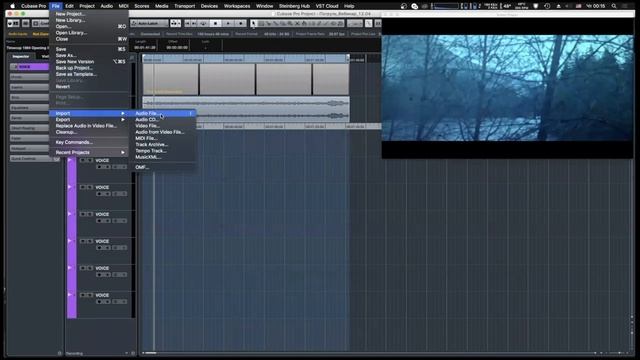
Task: Expand the Notepad inspector section
Action: (x=29, y=148)
